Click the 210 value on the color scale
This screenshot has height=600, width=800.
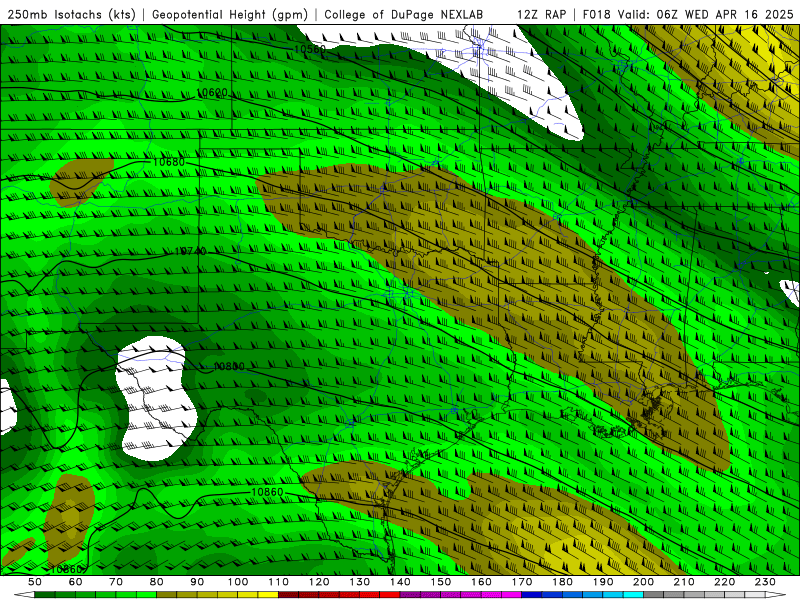click(684, 582)
